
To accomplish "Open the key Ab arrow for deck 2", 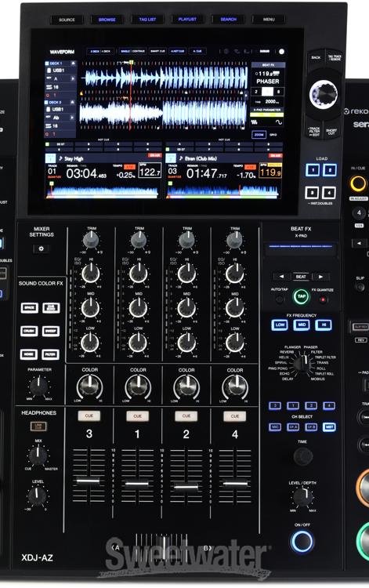I will pyautogui.click(x=73, y=118).
